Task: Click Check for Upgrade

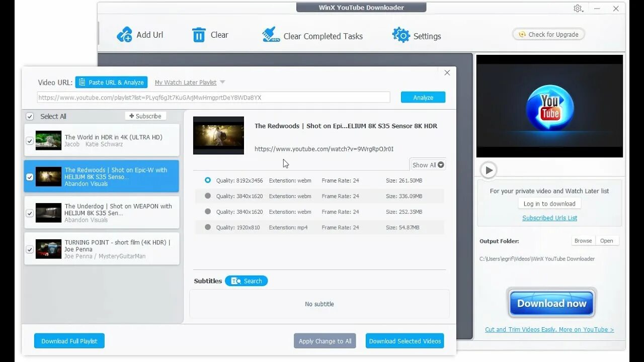Action: [548, 35]
